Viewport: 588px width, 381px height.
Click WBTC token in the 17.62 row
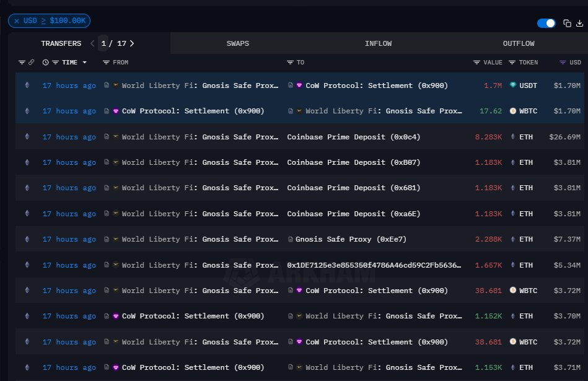528,111
